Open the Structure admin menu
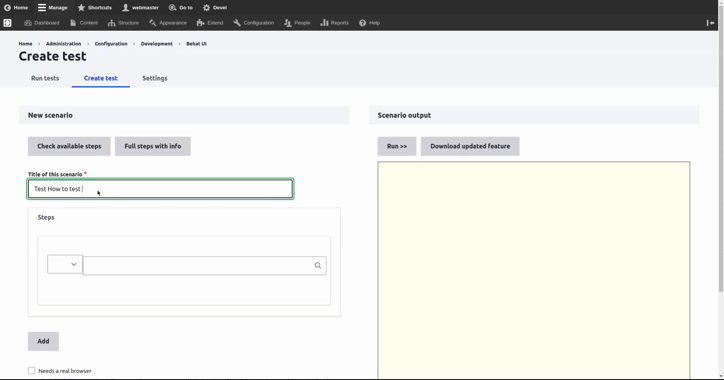The height and width of the screenshot is (380, 724). point(123,23)
